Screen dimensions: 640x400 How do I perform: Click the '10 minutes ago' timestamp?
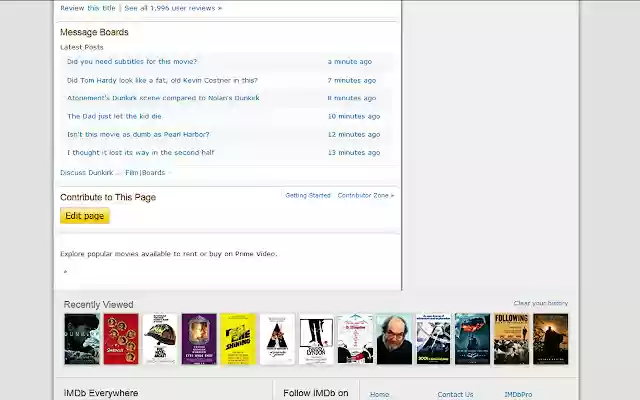pos(354,116)
